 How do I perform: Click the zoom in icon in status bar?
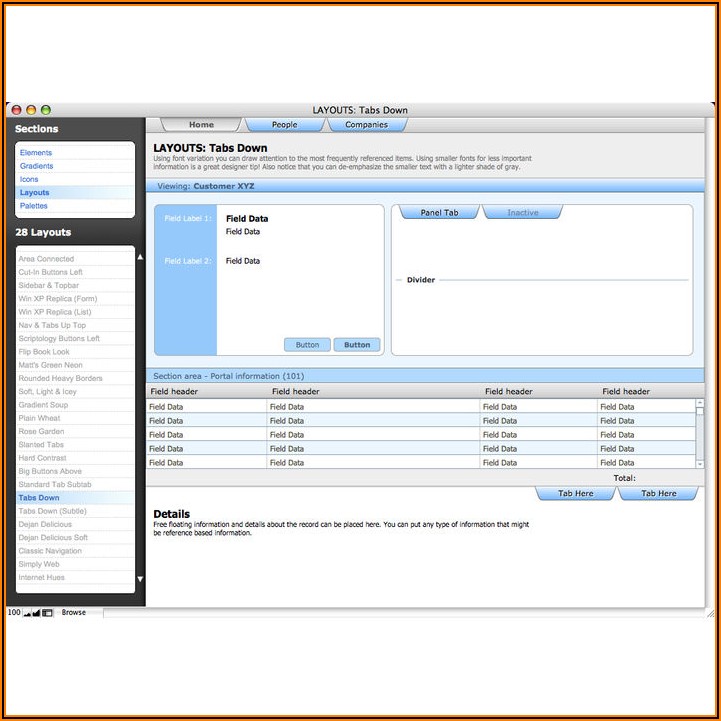[x=36, y=613]
